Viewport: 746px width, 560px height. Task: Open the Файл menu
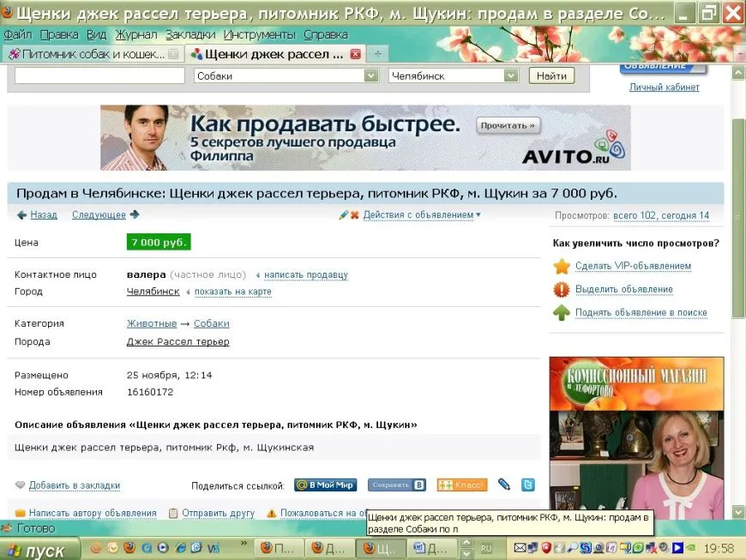click(x=18, y=35)
